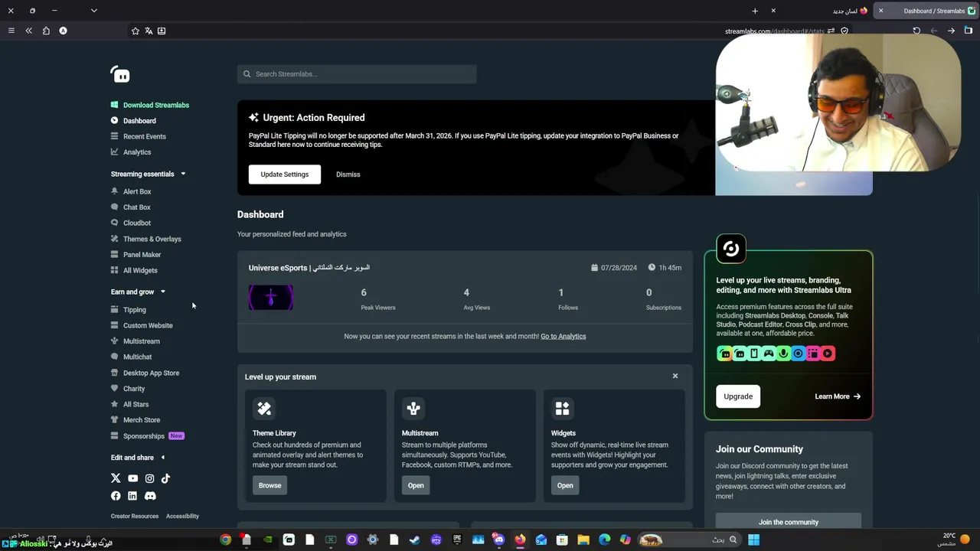Image resolution: width=980 pixels, height=551 pixels.
Task: Open All Stars in the sidebar
Action: tap(130, 404)
